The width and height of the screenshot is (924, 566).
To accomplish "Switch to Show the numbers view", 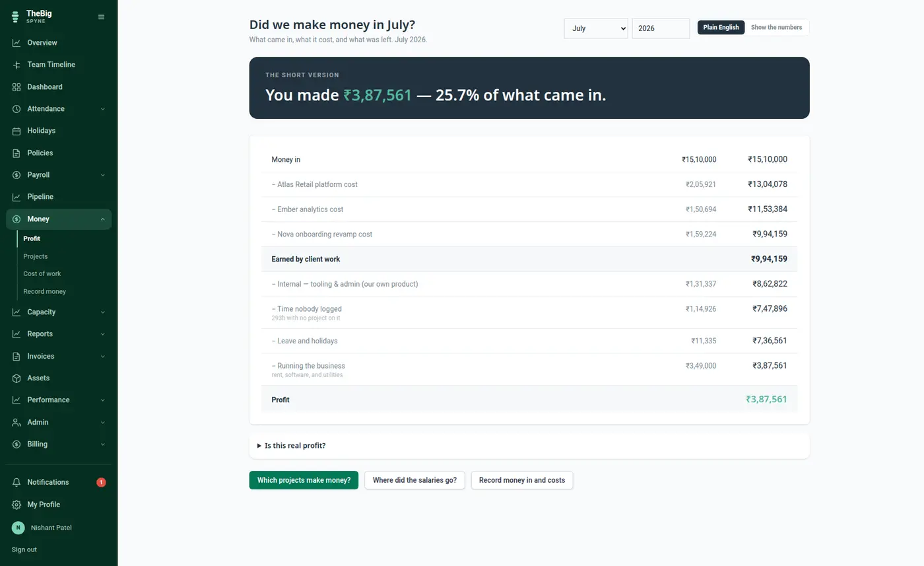I will [776, 28].
